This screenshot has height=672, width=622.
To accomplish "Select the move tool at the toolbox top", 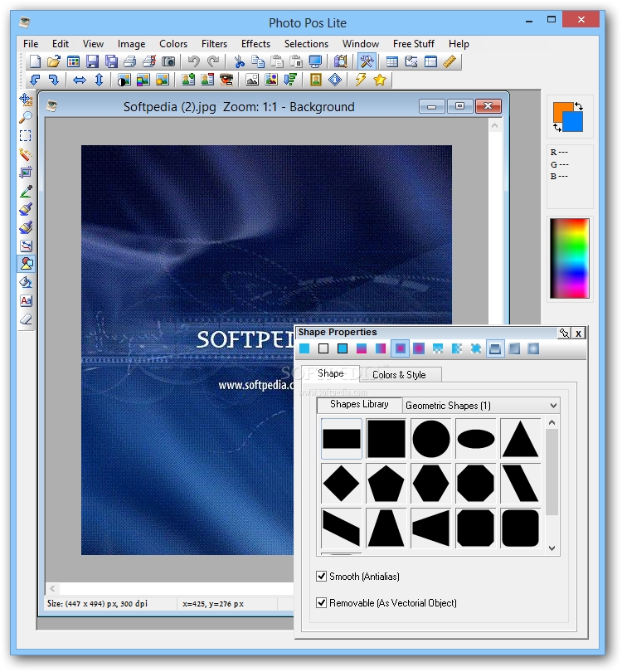I will (x=26, y=100).
